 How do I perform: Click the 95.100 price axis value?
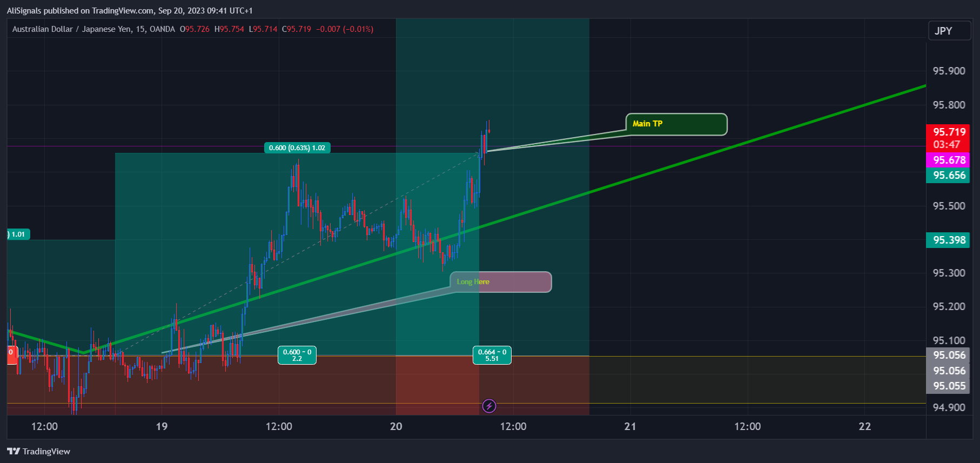949,340
